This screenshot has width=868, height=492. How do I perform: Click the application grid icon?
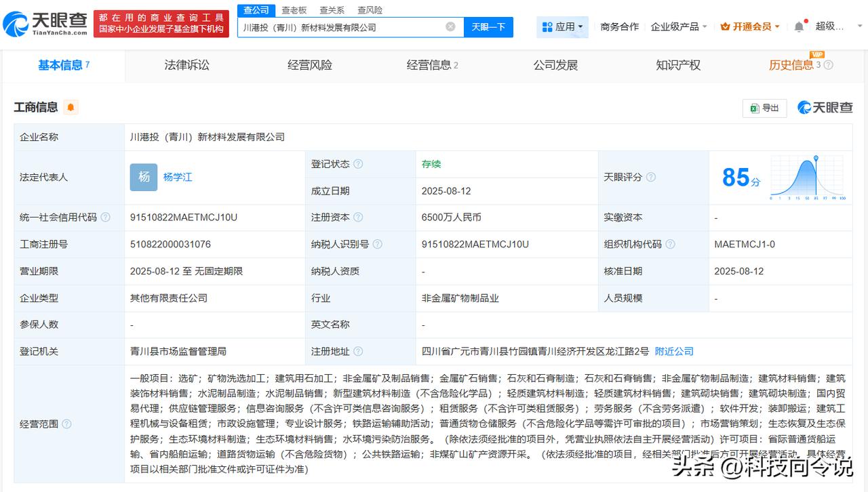tap(547, 27)
